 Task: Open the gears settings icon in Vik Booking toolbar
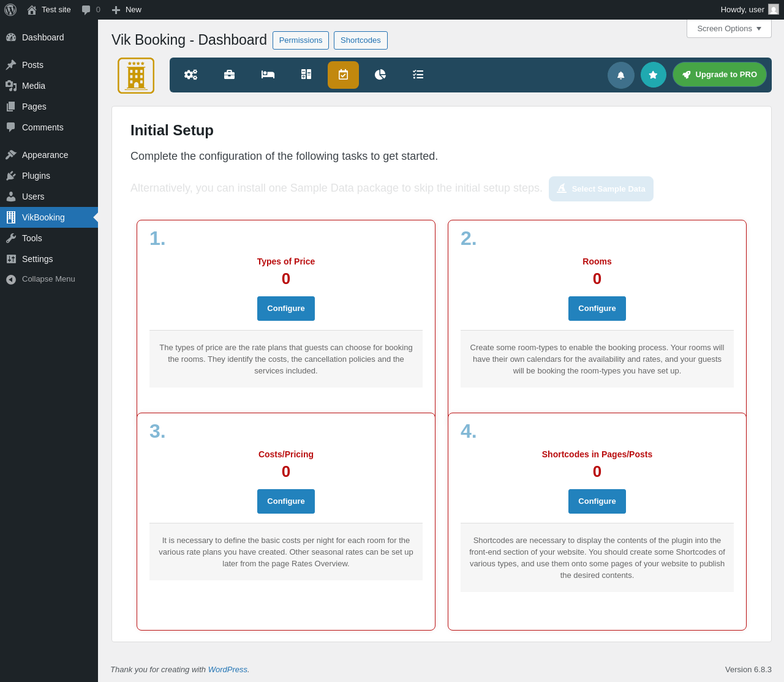[x=190, y=75]
